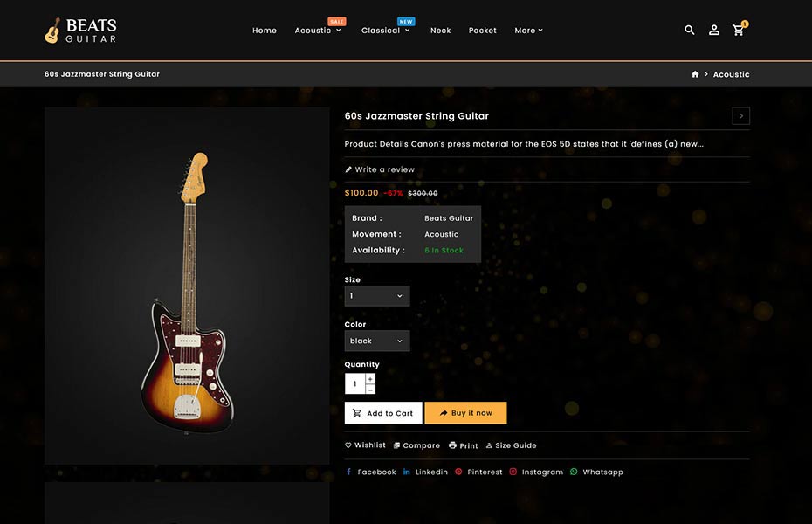Image resolution: width=812 pixels, height=524 pixels.
Task: Share product on Facebook
Action: [x=371, y=472]
